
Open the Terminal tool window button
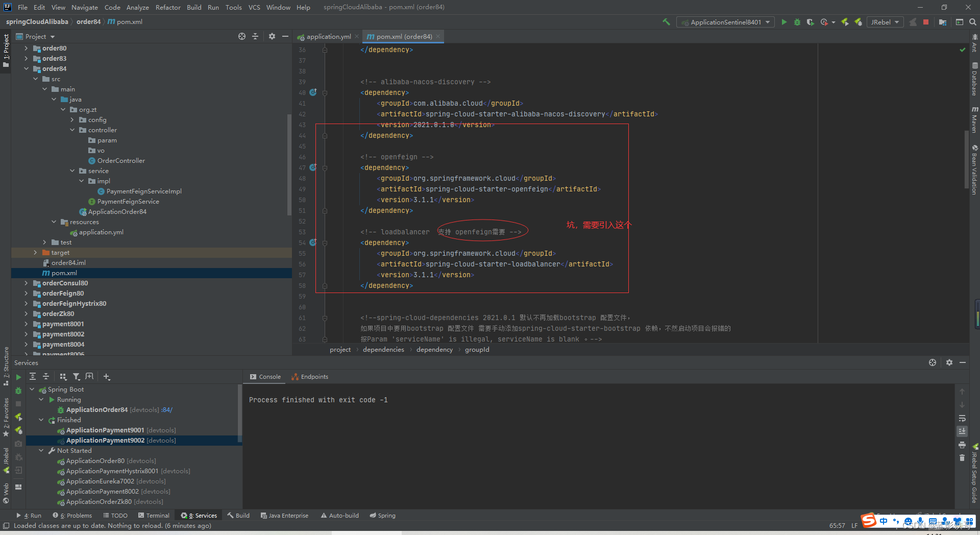point(153,515)
